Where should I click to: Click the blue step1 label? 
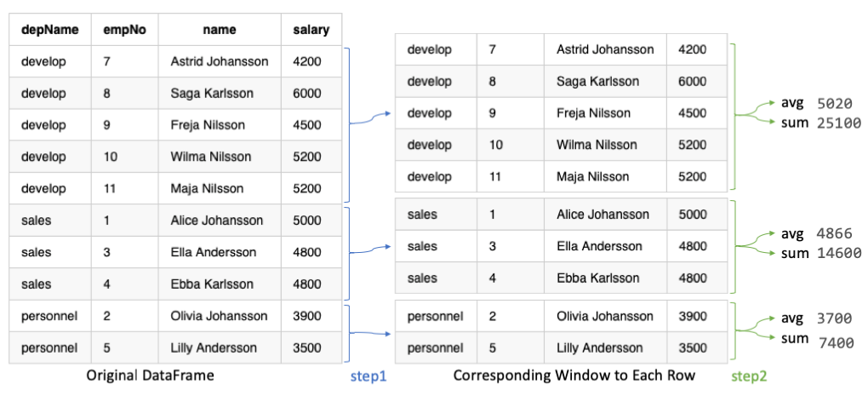coord(369,376)
